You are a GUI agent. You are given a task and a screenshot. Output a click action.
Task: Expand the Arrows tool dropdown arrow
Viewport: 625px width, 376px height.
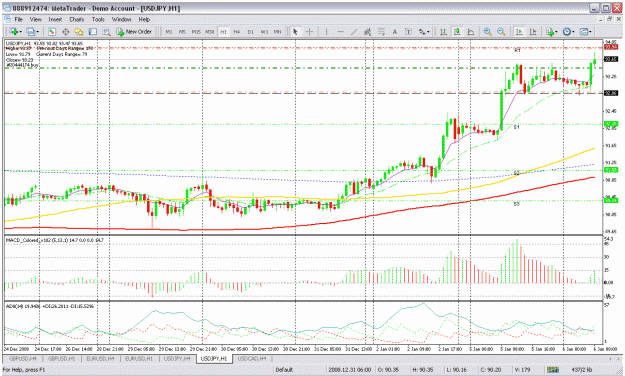(428, 32)
